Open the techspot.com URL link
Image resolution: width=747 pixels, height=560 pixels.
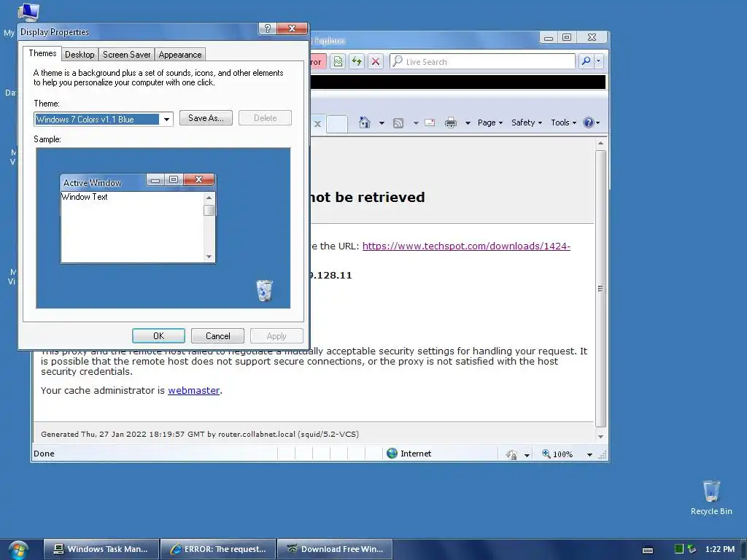(x=466, y=246)
